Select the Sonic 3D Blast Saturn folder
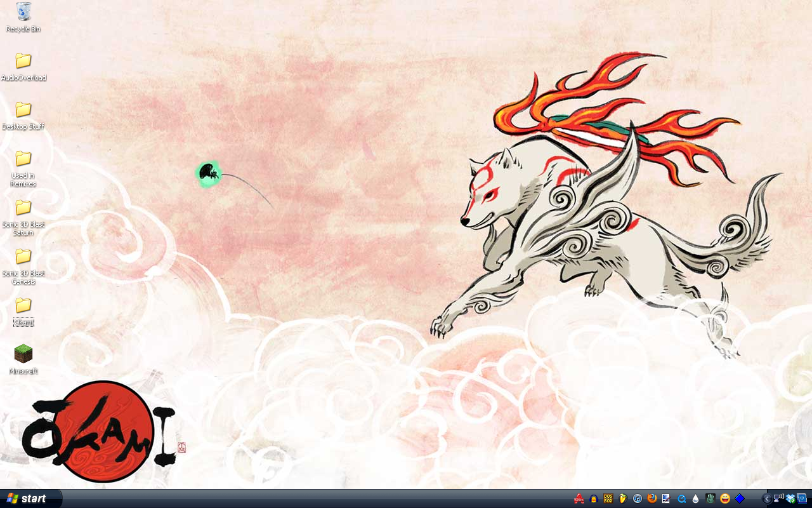Viewport: 812px width, 508px height. click(23, 208)
